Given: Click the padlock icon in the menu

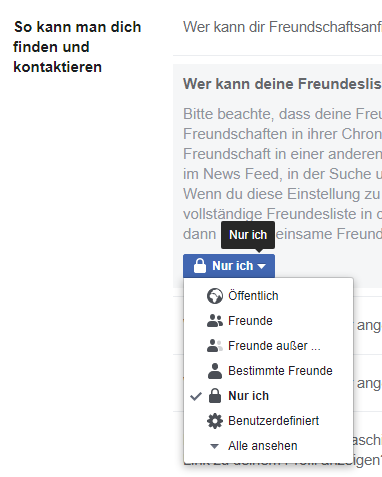Looking at the screenshot, I should (215, 396).
